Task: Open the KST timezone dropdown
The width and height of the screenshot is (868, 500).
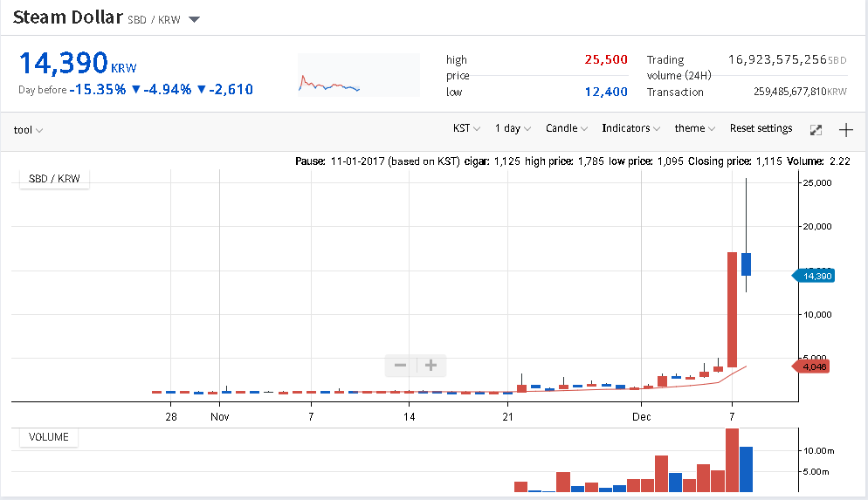Action: [x=466, y=128]
